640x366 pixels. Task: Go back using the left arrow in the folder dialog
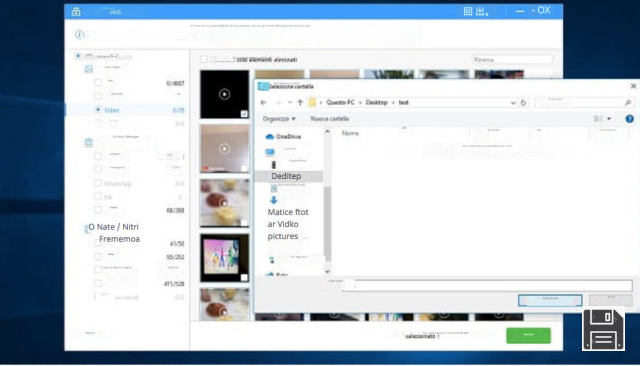[263, 102]
